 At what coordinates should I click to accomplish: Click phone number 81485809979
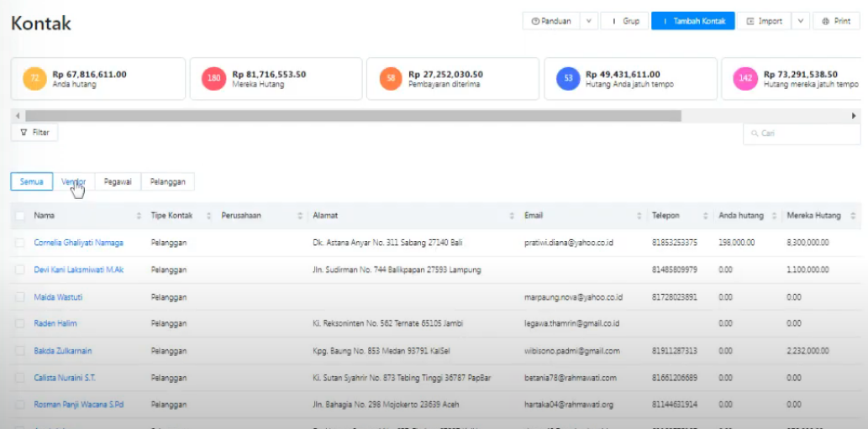pos(675,269)
